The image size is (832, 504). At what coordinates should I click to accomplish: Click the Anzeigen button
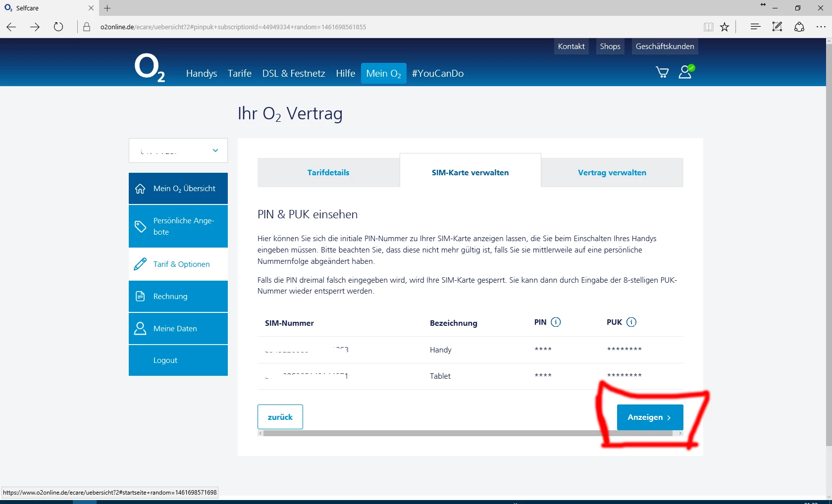click(x=650, y=417)
